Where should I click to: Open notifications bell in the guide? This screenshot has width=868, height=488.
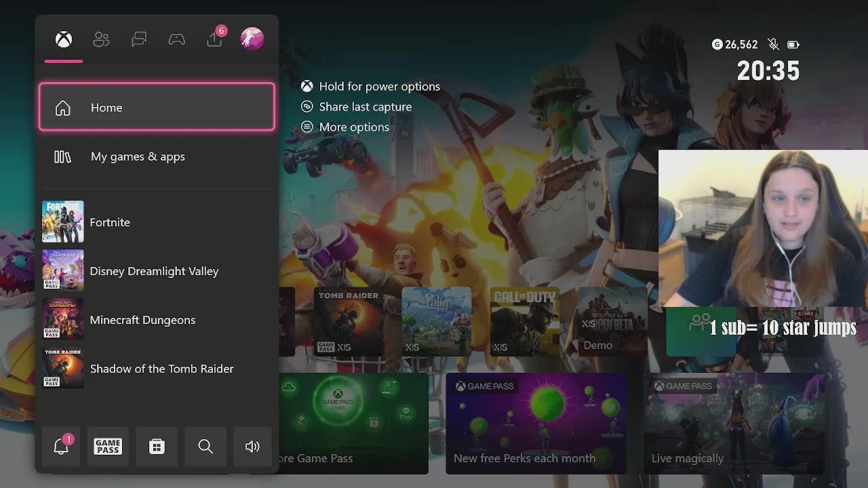[61, 446]
